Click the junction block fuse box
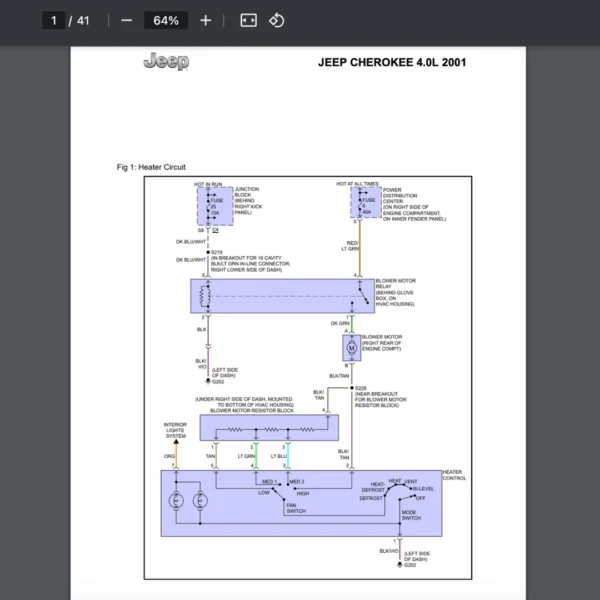Screen dimensions: 600x600 [x=212, y=203]
